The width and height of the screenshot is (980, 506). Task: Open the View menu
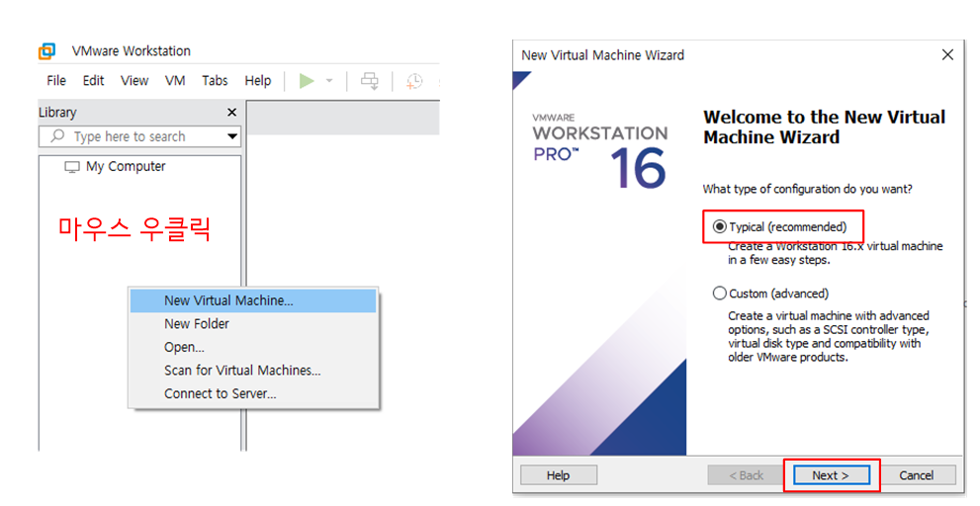click(x=134, y=81)
